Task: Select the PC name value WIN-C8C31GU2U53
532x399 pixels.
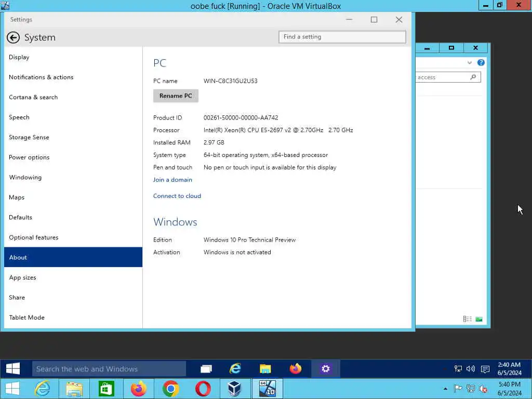Action: [x=230, y=81]
